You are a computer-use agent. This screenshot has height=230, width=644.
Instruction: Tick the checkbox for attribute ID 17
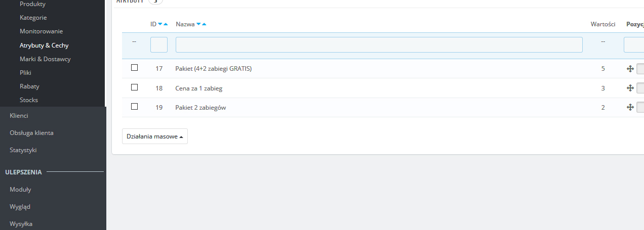134,68
